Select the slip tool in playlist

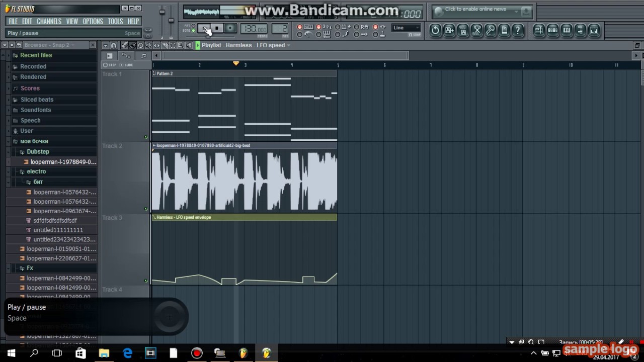coord(156,45)
